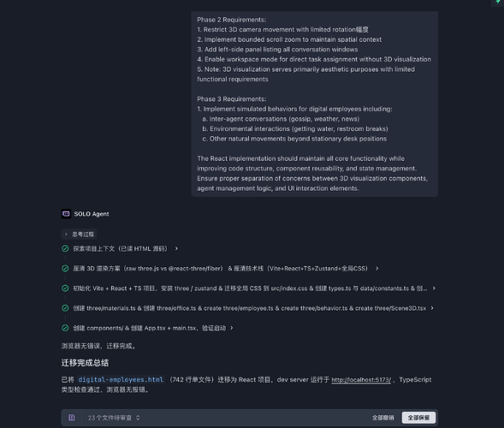Screen dimensions: 504x428
Task: Click green check icon for 初始化 Vite step
Action: [x=65, y=288]
